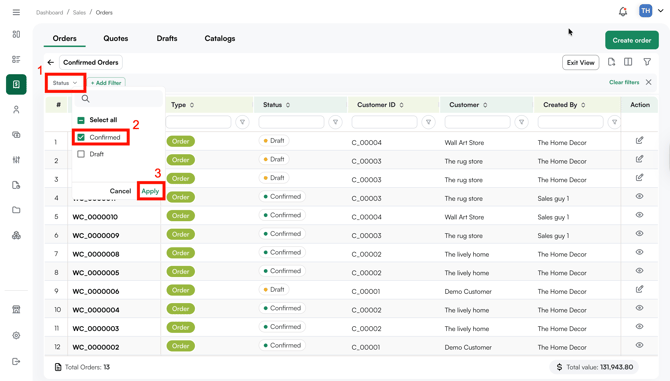The image size is (670, 381).
Task: Edit the order in row 2
Action: (639, 159)
